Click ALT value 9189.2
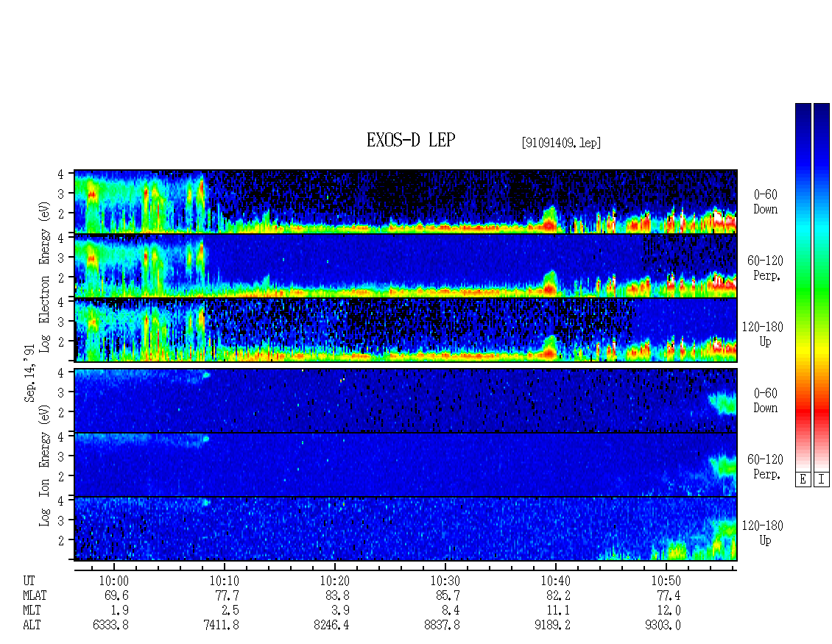The image size is (832, 644). (551, 626)
